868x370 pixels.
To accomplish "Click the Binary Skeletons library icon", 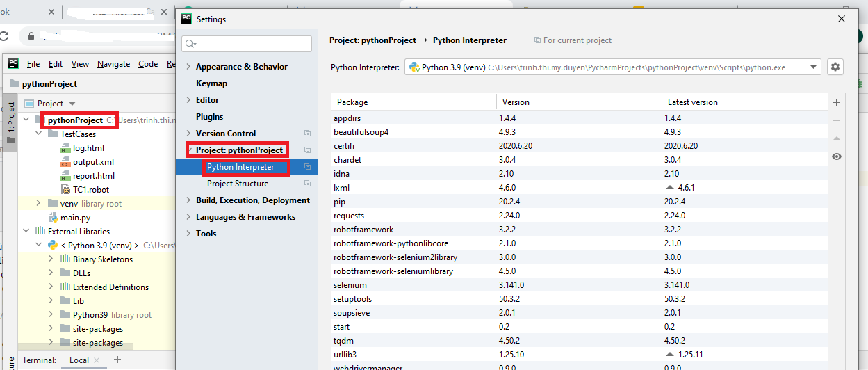I will point(65,259).
